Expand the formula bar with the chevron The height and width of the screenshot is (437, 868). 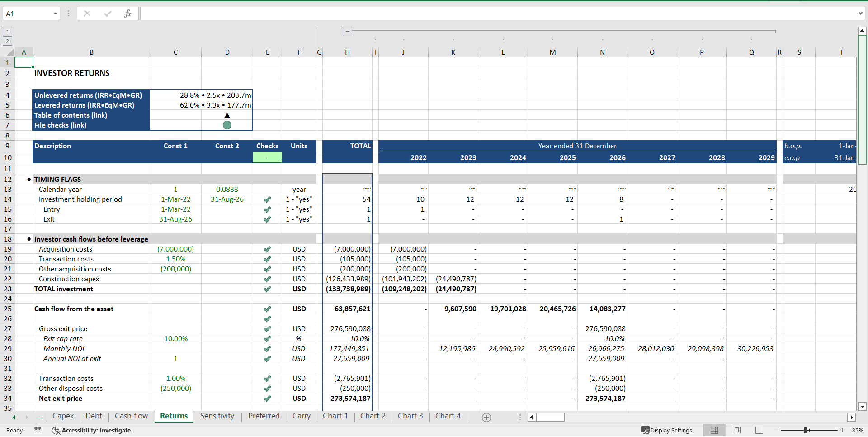pyautogui.click(x=860, y=14)
